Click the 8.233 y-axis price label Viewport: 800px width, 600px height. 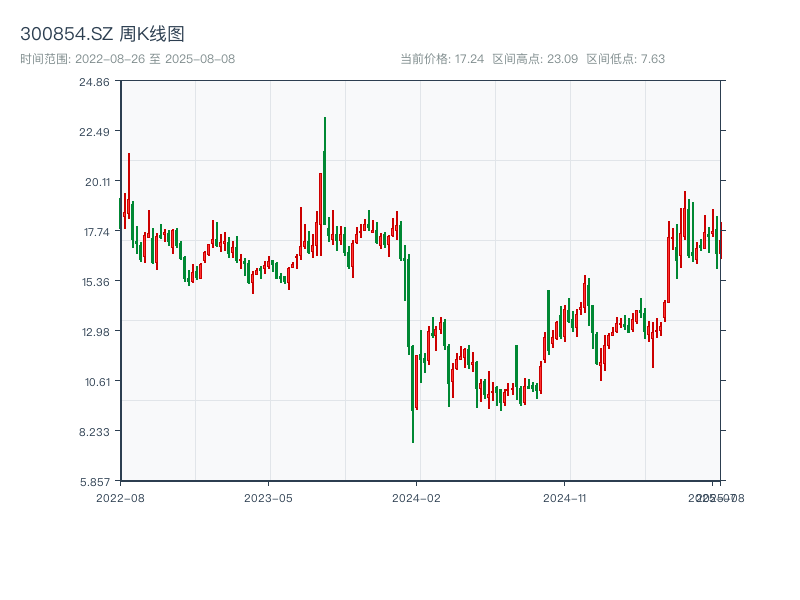click(95, 432)
